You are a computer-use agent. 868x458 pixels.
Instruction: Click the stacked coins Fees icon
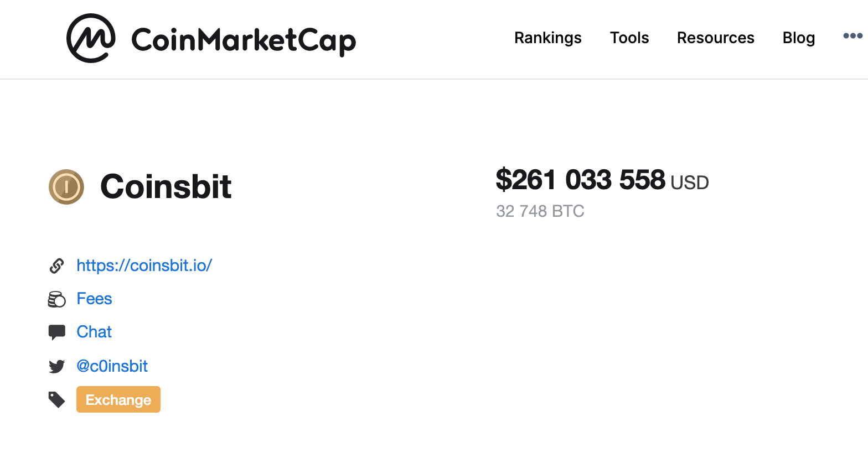pyautogui.click(x=56, y=299)
